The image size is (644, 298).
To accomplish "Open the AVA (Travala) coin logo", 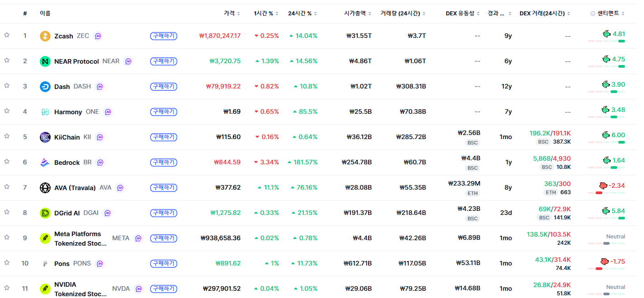I will [x=45, y=188].
